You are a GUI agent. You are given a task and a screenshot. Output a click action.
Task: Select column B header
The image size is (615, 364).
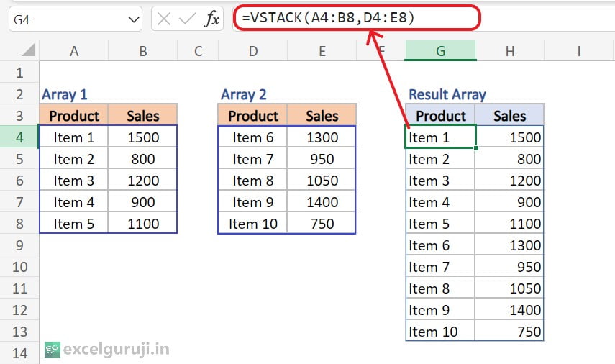(x=142, y=51)
